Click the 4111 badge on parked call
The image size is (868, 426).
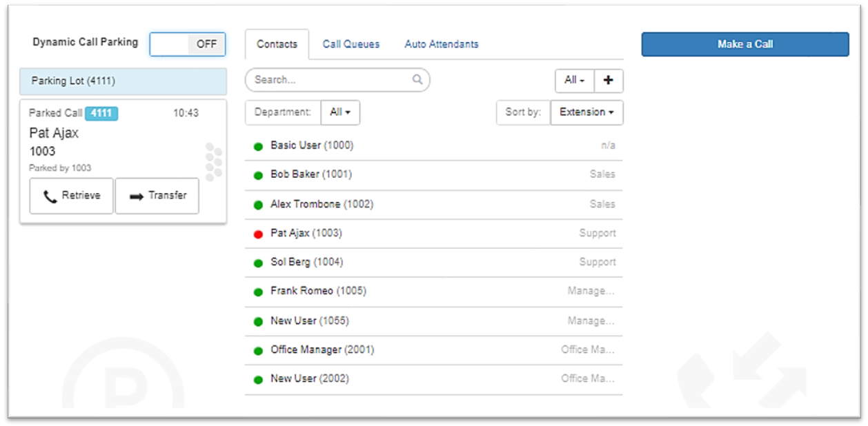coord(101,113)
